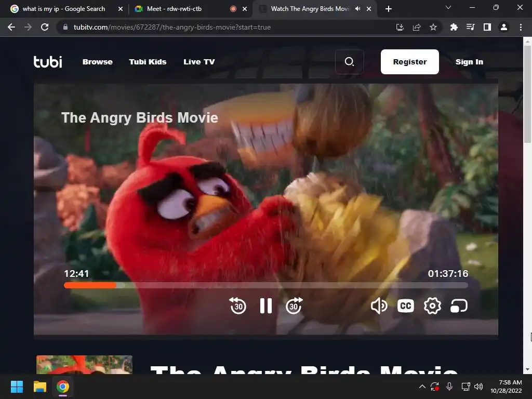This screenshot has height=399, width=532.
Task: Open the 7:58 AM clock calendar
Action: [x=506, y=387]
